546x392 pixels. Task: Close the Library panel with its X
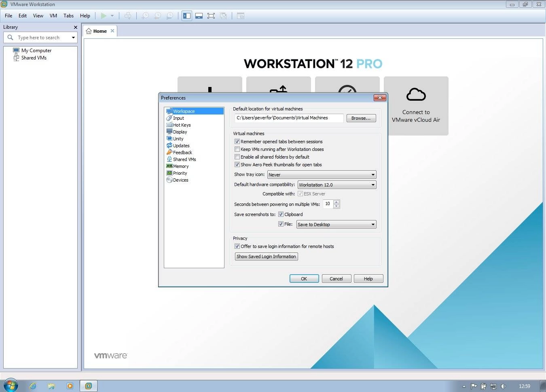[x=75, y=27]
